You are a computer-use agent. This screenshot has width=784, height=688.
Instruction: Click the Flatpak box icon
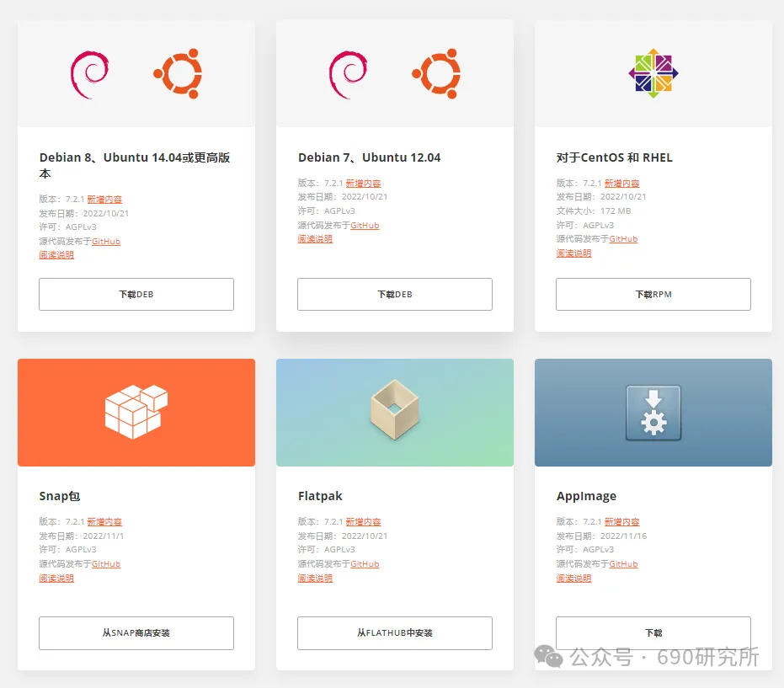[x=394, y=410]
